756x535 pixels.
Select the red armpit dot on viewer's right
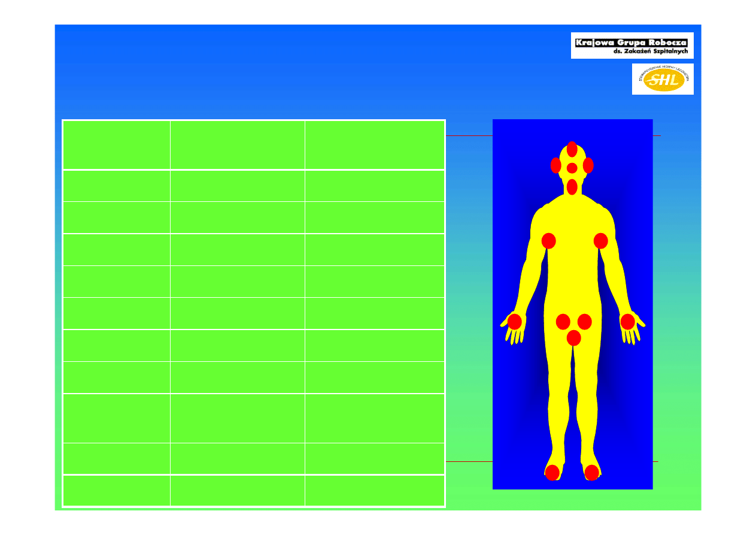(x=600, y=241)
